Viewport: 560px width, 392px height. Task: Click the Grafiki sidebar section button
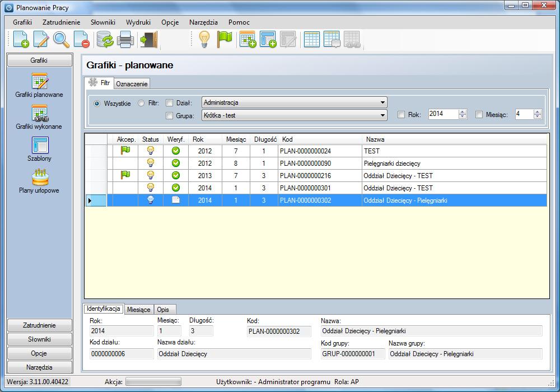[39, 60]
